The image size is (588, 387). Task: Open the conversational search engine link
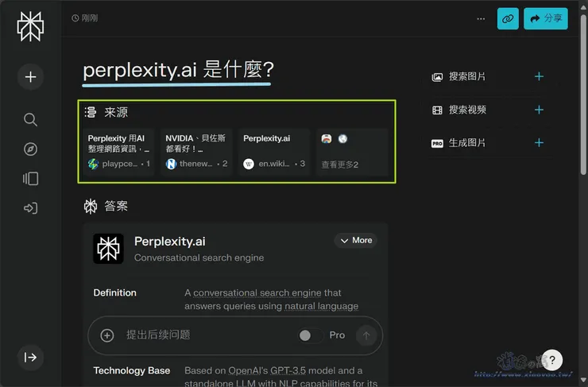257,292
